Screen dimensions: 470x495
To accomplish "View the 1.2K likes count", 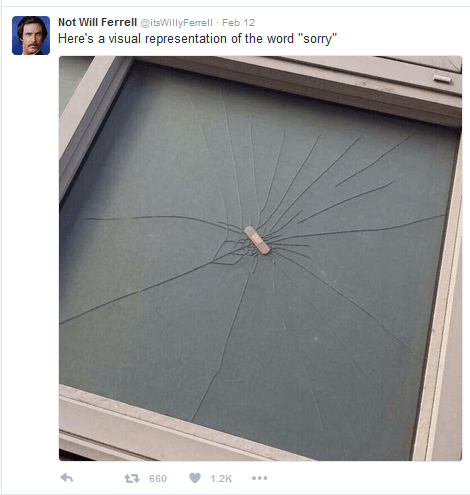I will (221, 479).
